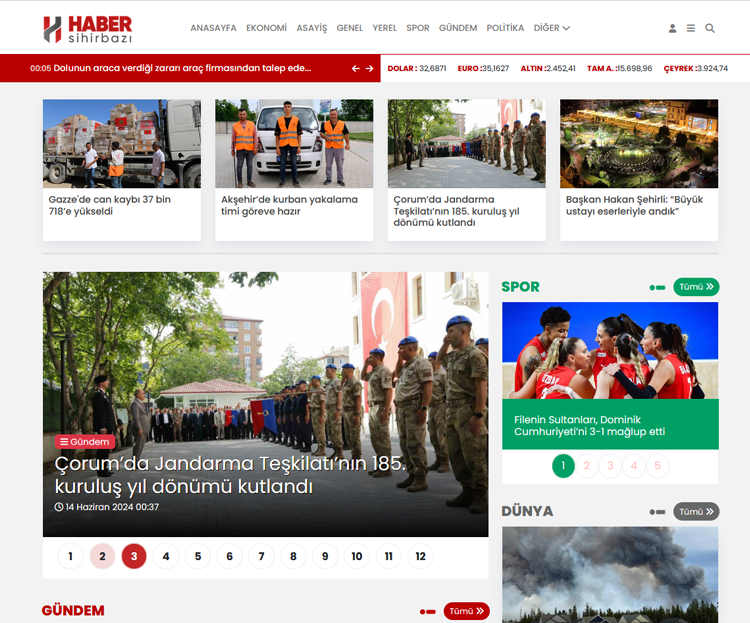Switch to Spor carousel page 2
This screenshot has width=750, height=623.
click(x=587, y=465)
